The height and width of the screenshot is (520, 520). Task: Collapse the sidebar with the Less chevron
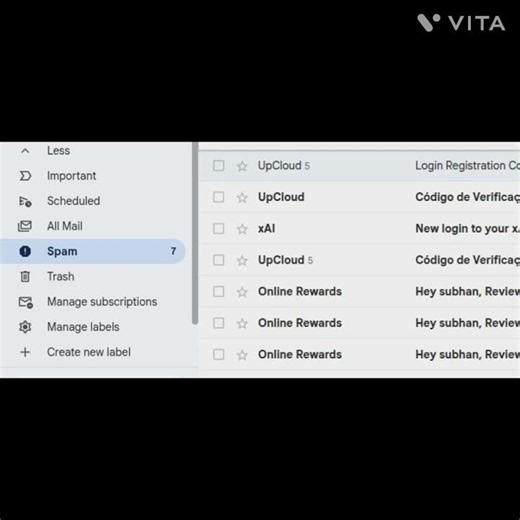(x=25, y=151)
